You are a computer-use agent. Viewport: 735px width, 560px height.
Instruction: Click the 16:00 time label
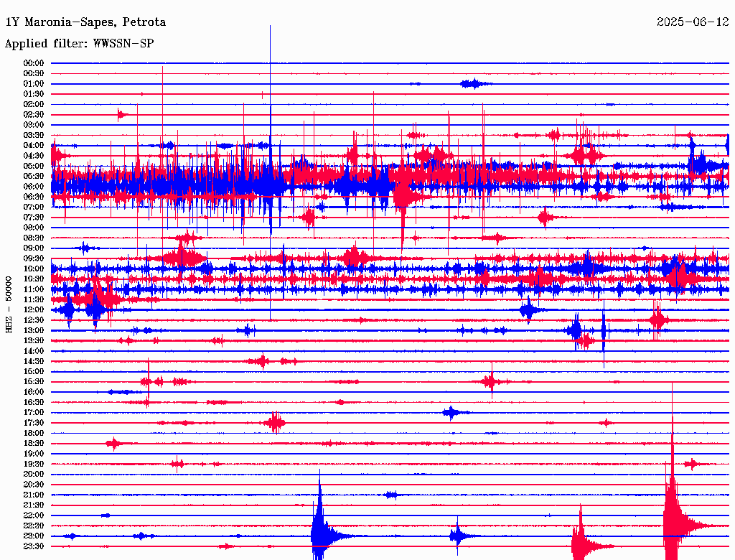[34, 391]
